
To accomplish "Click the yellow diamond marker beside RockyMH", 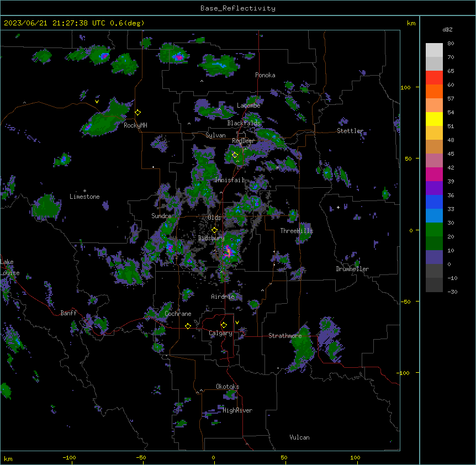I will point(138,113).
